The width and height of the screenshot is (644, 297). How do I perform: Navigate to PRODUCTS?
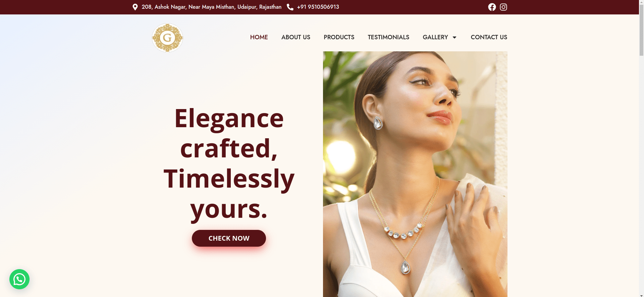coord(339,37)
